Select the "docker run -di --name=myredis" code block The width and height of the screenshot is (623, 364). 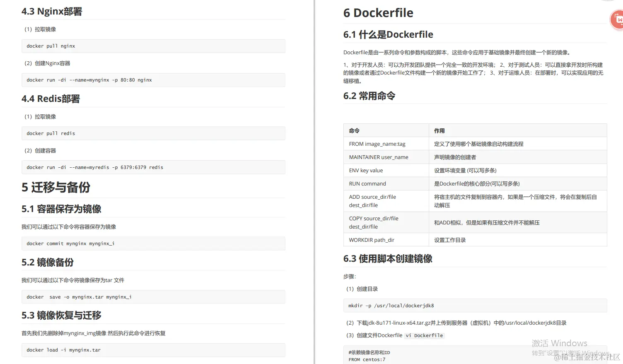coord(153,167)
